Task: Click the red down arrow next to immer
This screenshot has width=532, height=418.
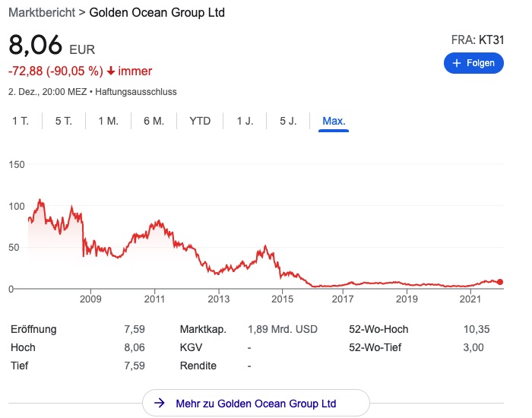Action: tap(111, 71)
